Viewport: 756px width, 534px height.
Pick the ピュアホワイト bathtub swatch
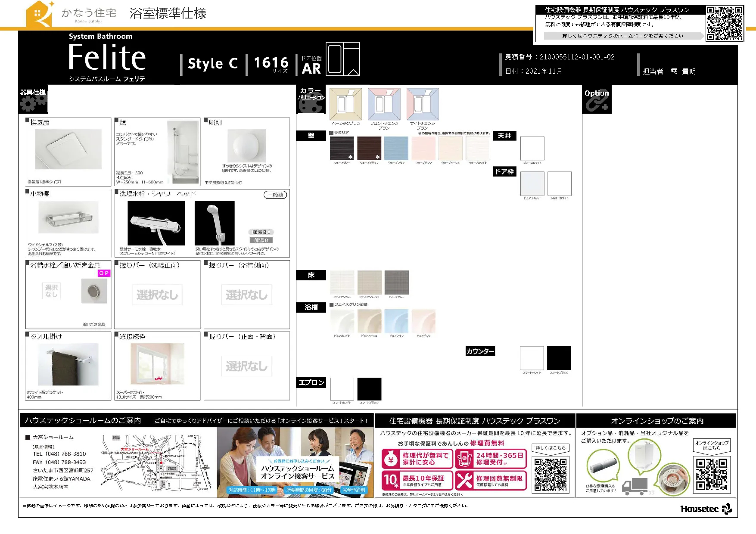point(342,321)
